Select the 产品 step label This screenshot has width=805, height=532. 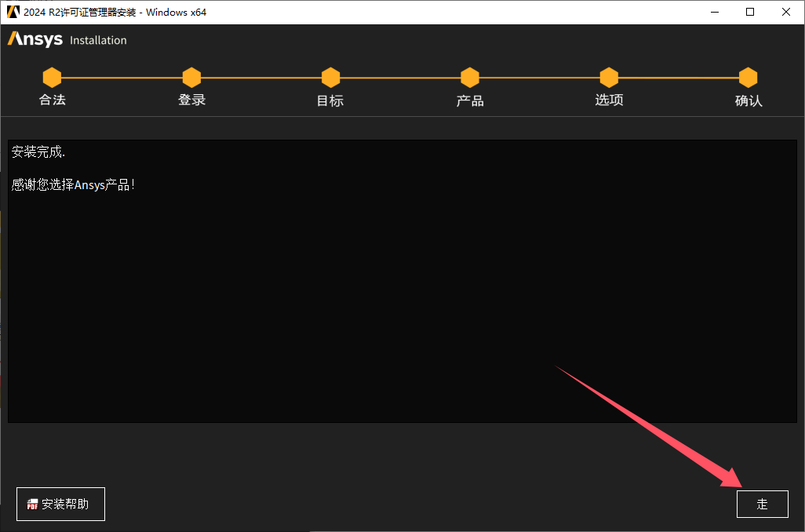click(470, 100)
